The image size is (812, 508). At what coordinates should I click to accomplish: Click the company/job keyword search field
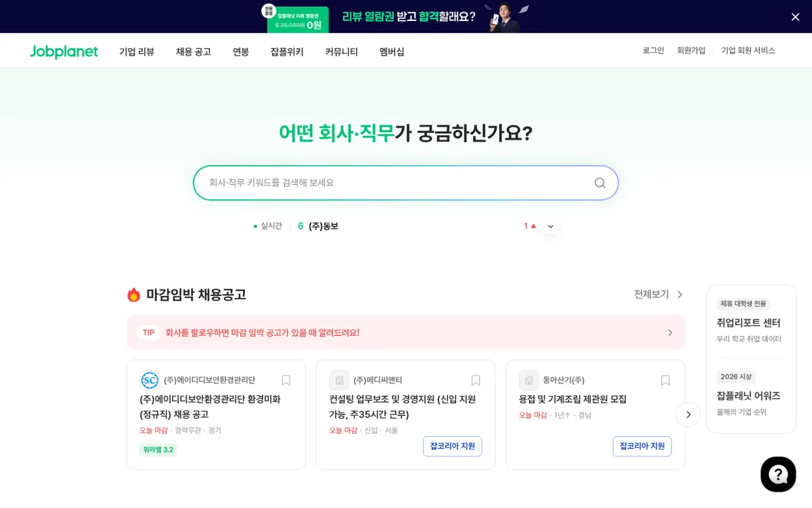click(x=406, y=183)
